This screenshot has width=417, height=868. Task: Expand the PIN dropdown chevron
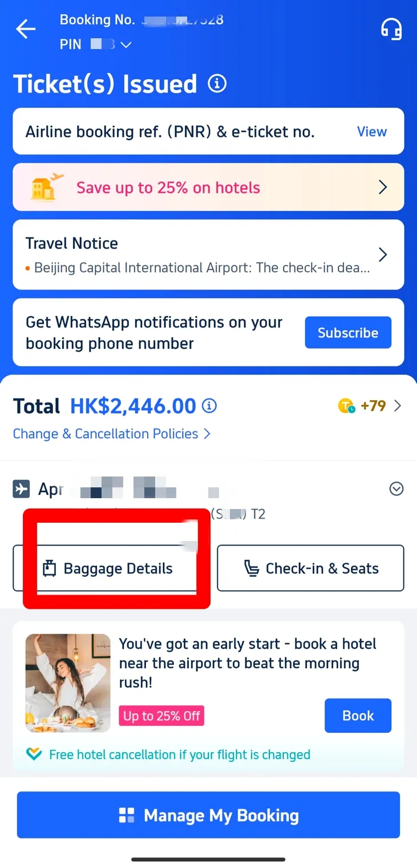coord(125,45)
